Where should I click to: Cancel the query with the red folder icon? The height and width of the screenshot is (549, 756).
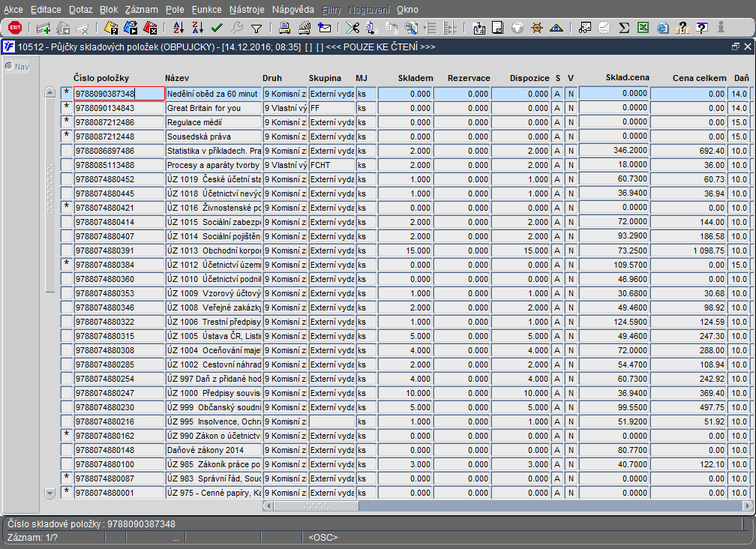[x=150, y=28]
